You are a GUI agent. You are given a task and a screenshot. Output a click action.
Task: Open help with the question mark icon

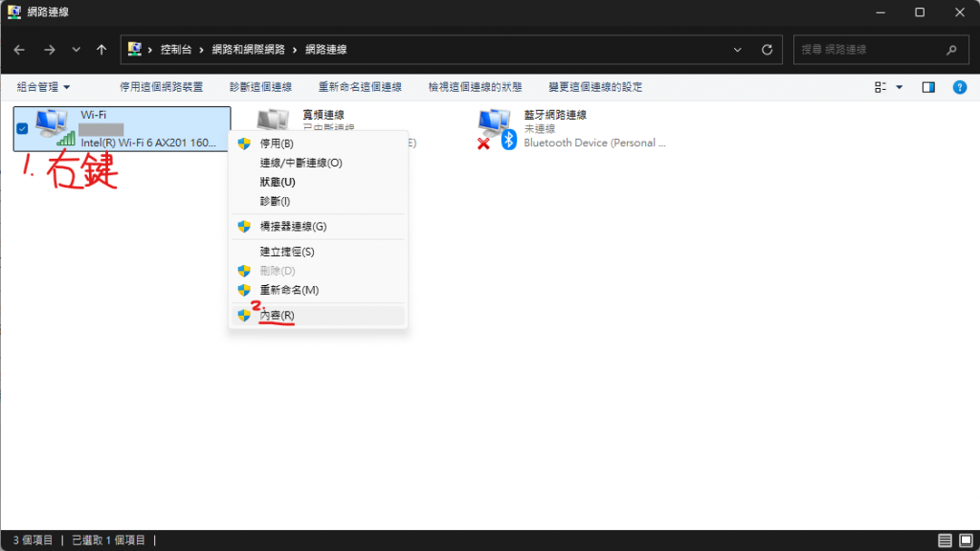point(959,87)
